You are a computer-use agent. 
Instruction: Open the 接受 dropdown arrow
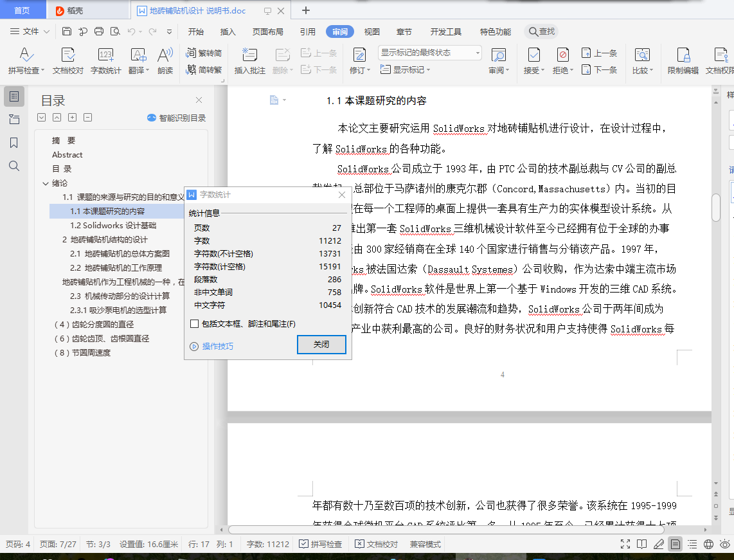click(x=542, y=70)
